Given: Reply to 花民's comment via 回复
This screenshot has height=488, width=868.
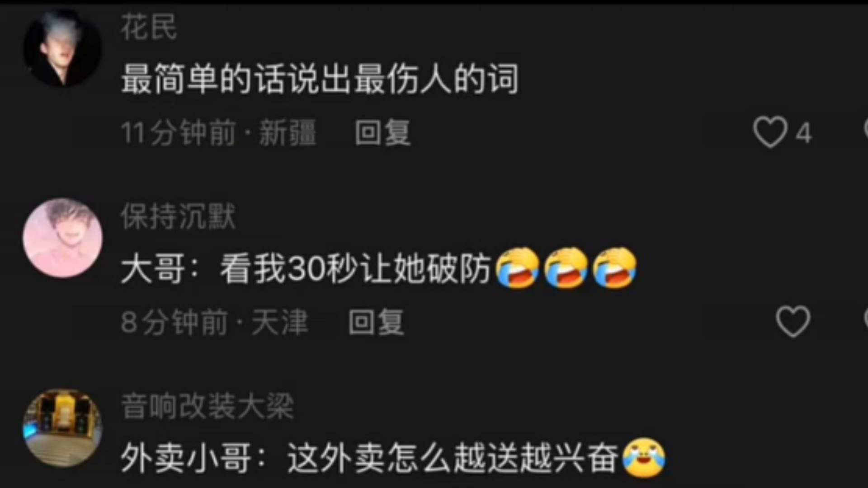Looking at the screenshot, I should 382,133.
